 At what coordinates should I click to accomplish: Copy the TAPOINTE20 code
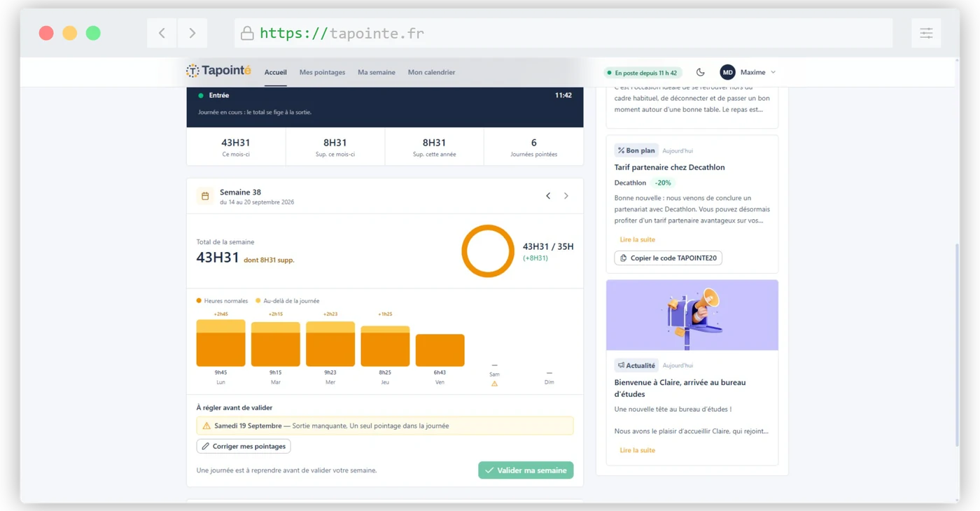point(668,258)
